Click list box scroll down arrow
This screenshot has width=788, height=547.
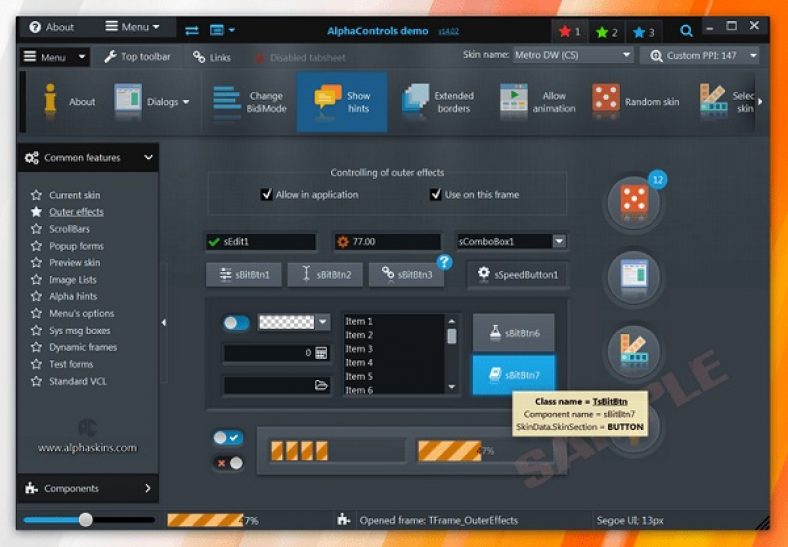(451, 387)
